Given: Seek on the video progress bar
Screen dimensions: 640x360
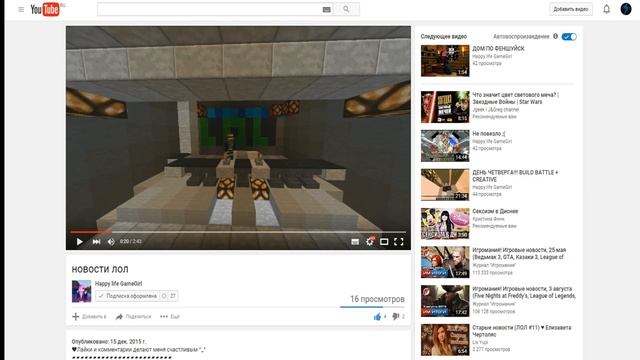Looking at the screenshot, I should tap(238, 232).
